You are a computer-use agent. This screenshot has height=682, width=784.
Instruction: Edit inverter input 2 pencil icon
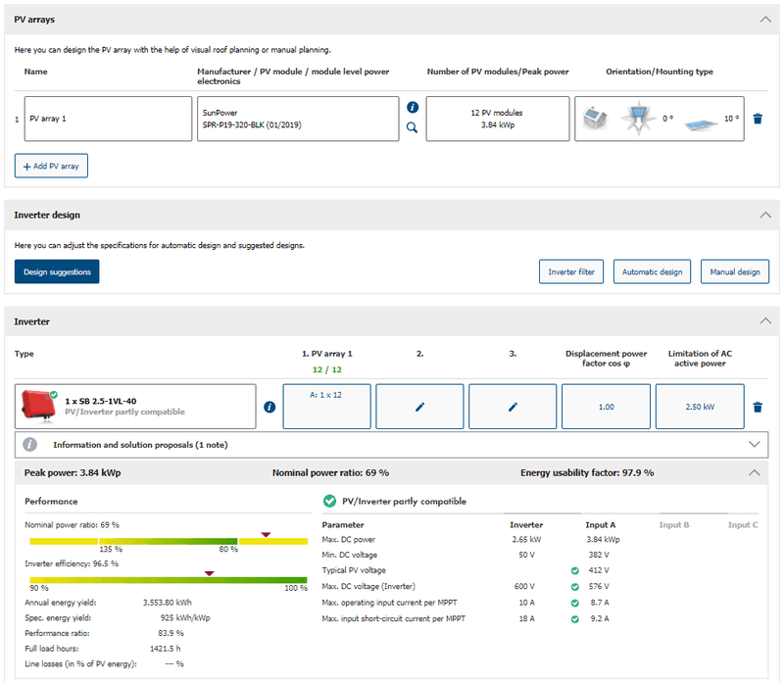pos(419,407)
